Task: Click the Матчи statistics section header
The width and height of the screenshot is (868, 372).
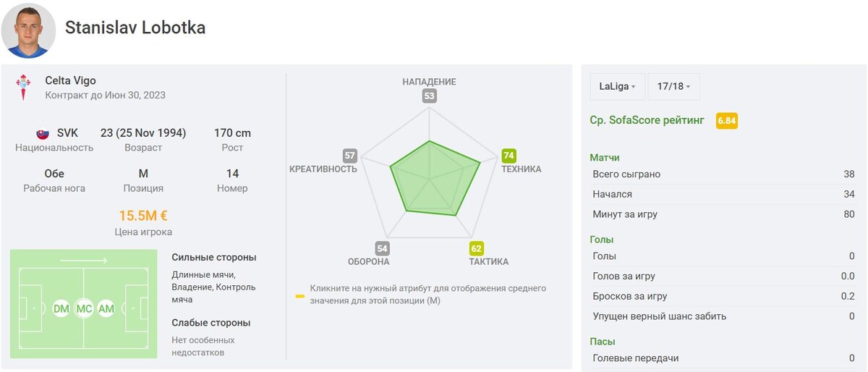Action: [605, 157]
